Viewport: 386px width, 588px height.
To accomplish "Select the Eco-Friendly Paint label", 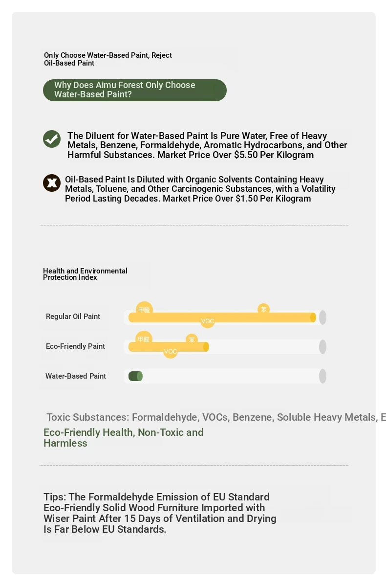I will coord(75,346).
